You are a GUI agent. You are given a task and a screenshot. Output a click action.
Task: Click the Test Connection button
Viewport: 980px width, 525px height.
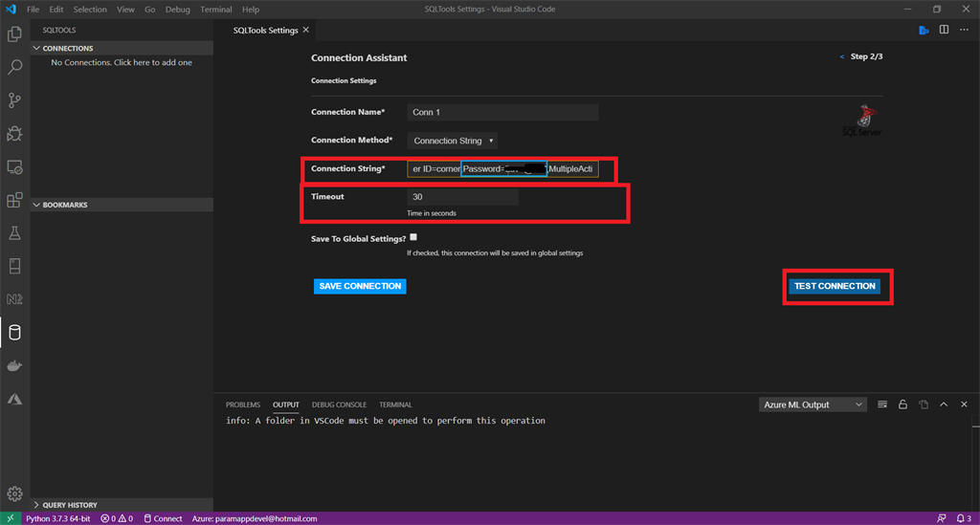(835, 286)
